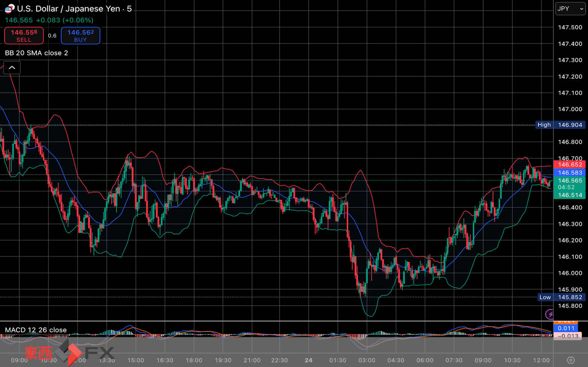Collapse the indicator legend with chevron arrow
Screen dimensions: 588x367
point(12,68)
